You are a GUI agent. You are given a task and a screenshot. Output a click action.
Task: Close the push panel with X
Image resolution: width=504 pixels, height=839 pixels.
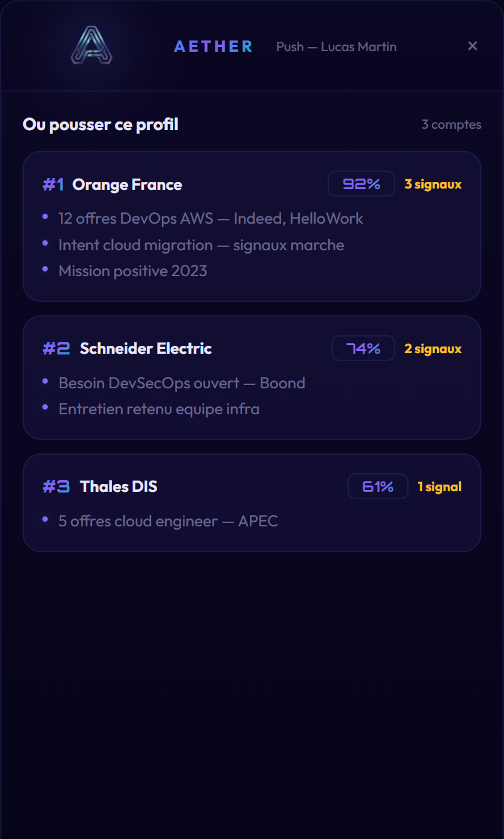(472, 46)
